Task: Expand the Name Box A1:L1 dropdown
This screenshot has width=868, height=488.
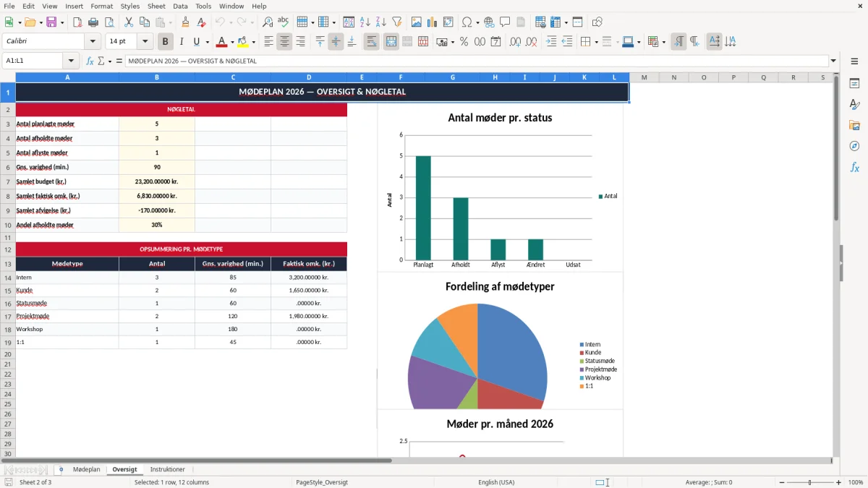Action: point(71,61)
